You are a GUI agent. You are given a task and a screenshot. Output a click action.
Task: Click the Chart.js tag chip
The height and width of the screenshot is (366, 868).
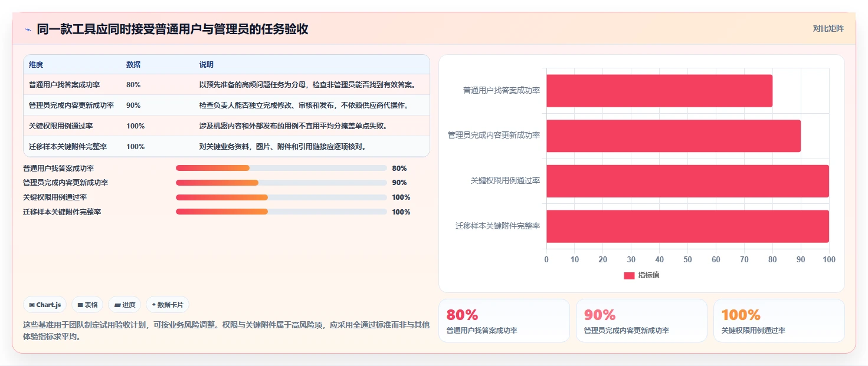[x=45, y=305]
